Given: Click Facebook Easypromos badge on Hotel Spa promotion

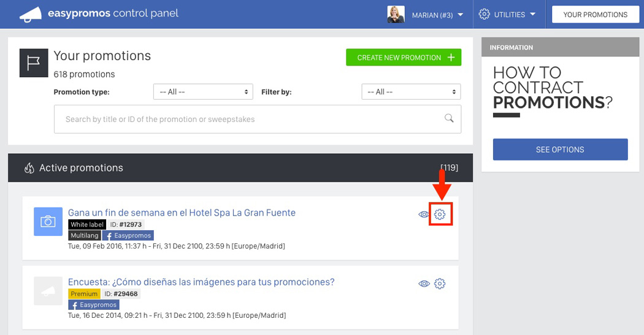Looking at the screenshot, I should click(x=128, y=235).
